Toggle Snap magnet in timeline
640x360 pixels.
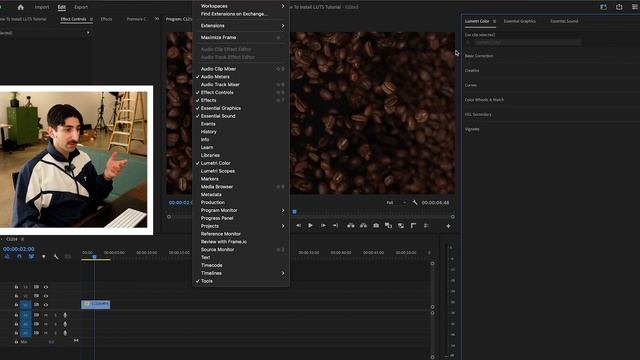(19, 257)
